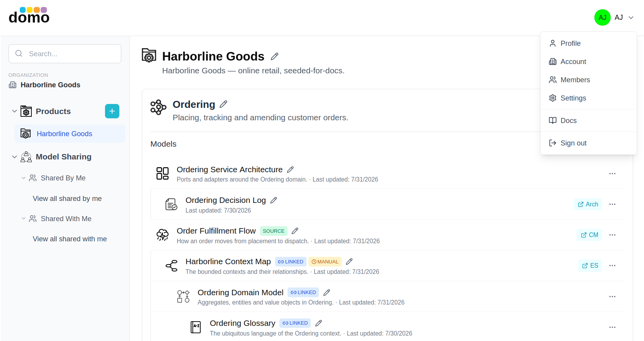The height and width of the screenshot is (341, 644).
Task: Click LINKED badge on Ordering Glossary
Action: (295, 323)
